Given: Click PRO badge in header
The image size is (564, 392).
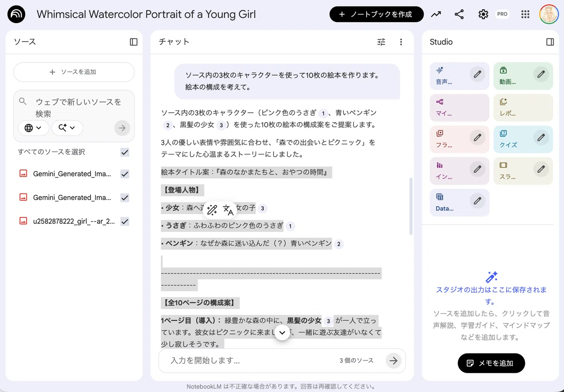Looking at the screenshot, I should pyautogui.click(x=502, y=14).
